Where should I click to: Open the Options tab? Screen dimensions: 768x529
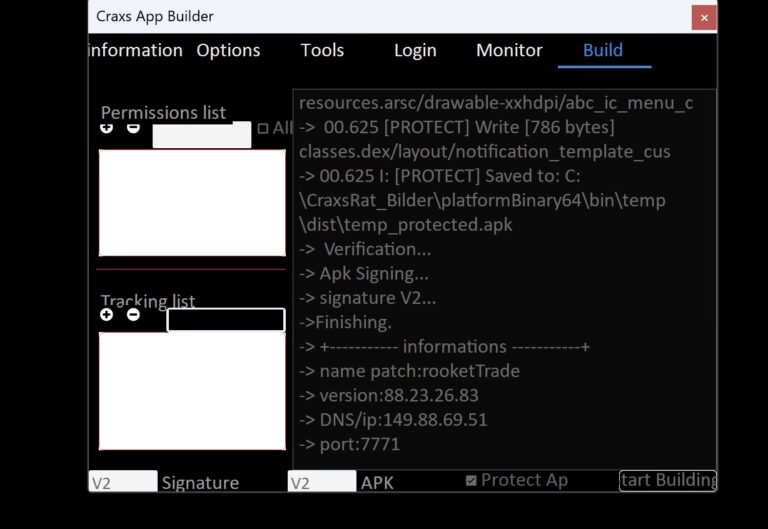[228, 50]
